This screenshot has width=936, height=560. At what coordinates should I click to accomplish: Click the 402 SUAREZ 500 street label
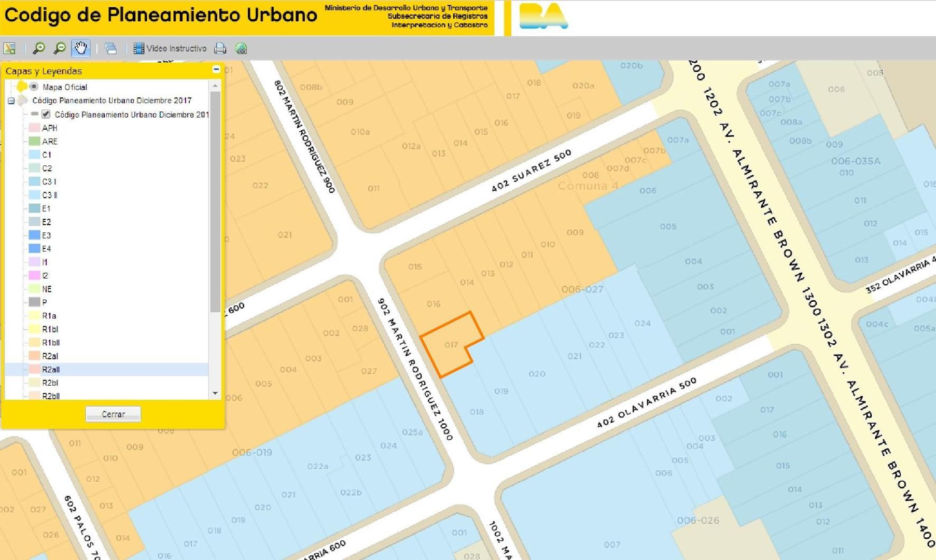tap(532, 171)
